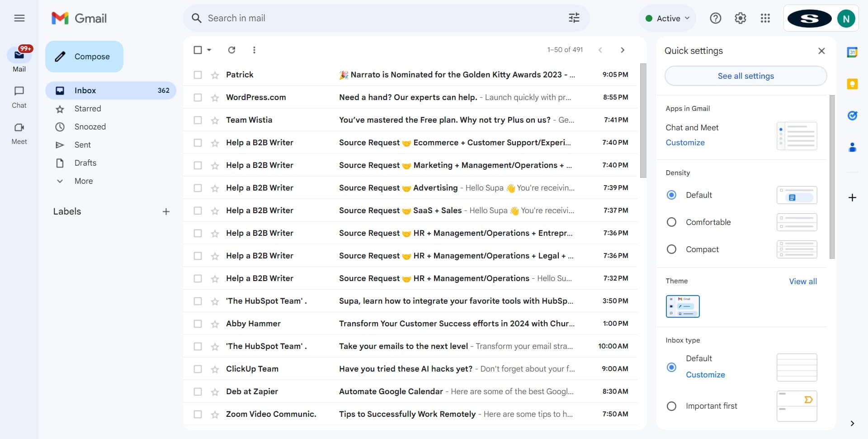Star the email from Patrick

[215, 75]
